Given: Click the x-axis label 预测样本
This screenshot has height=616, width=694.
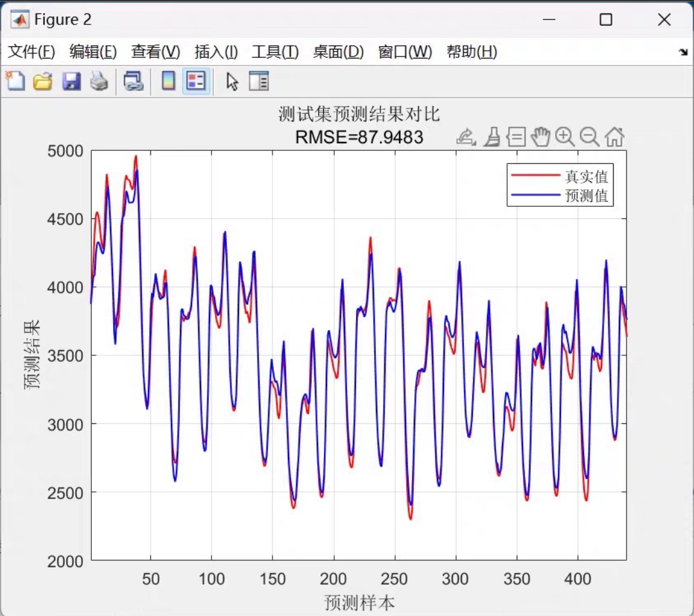Looking at the screenshot, I should coord(359,603).
